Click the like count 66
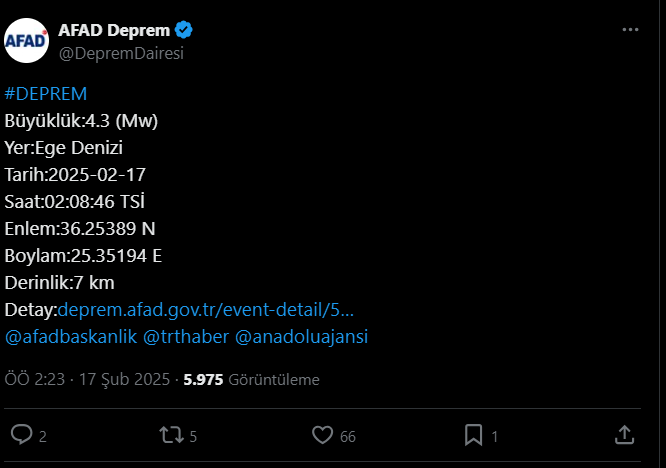666x468 pixels. tap(348, 435)
